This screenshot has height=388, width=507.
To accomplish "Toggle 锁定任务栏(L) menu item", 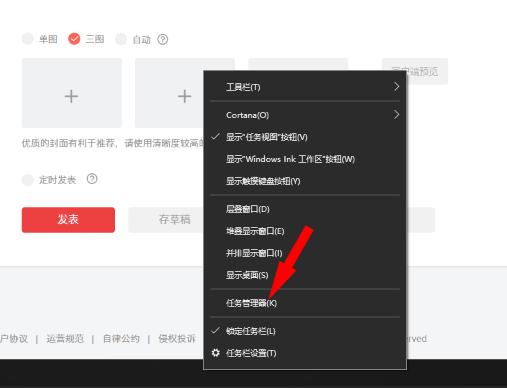I will tap(305, 331).
